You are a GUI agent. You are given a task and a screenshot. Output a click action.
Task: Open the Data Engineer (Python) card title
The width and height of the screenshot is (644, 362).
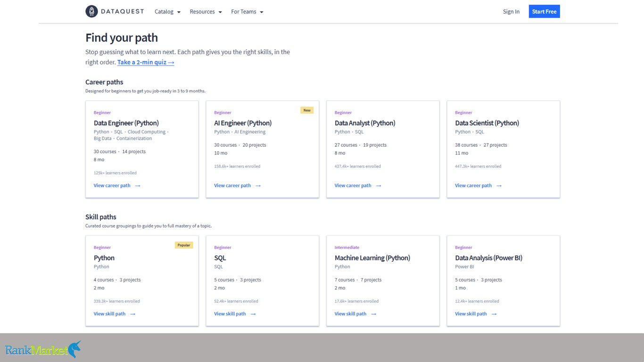coord(126,123)
